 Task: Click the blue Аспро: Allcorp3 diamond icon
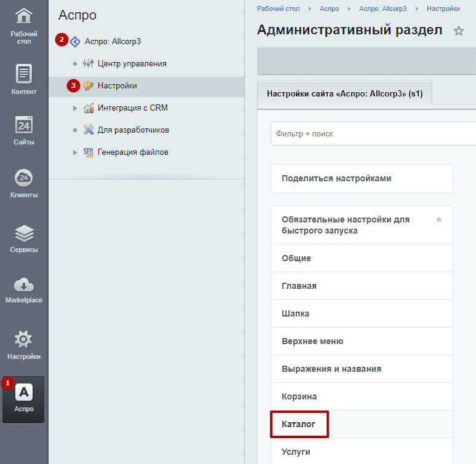(75, 42)
